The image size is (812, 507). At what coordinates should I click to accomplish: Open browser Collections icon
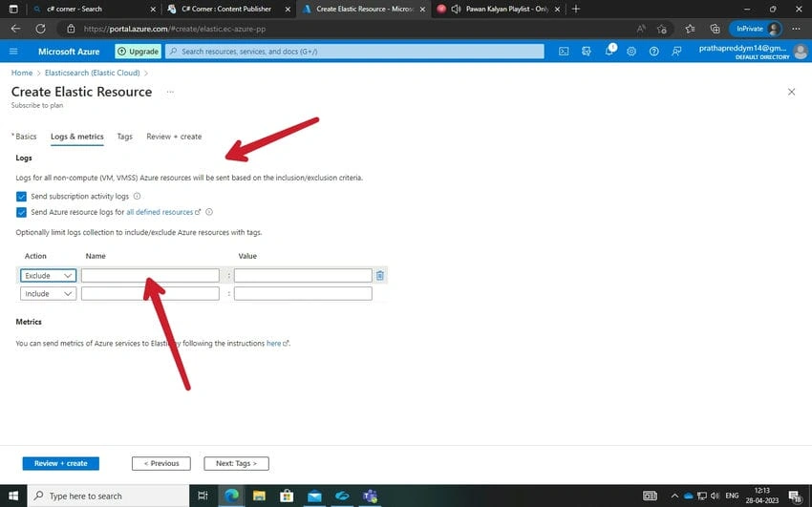[x=715, y=29]
